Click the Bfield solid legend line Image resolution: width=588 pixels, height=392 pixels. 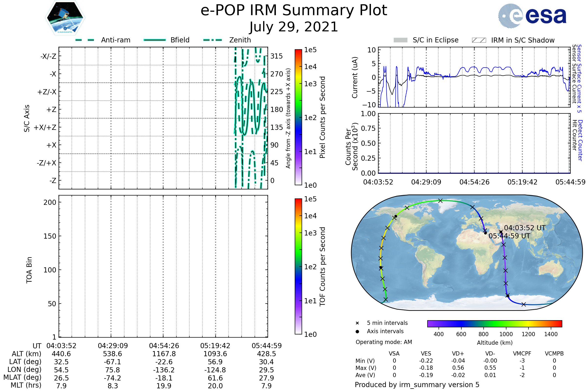[155, 40]
